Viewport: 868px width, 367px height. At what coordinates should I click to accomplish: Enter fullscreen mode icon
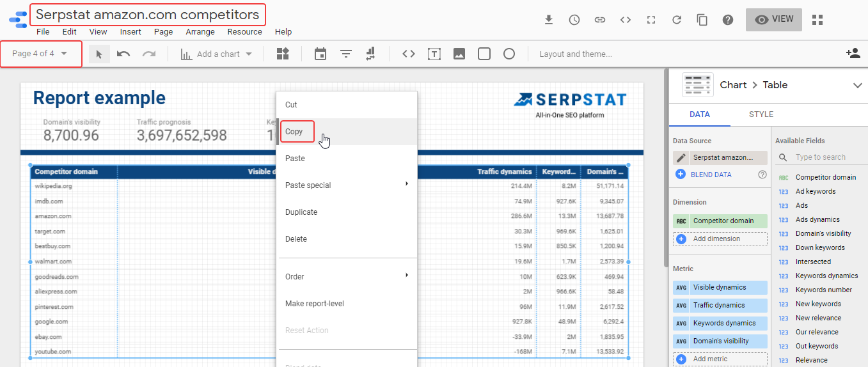tap(651, 20)
